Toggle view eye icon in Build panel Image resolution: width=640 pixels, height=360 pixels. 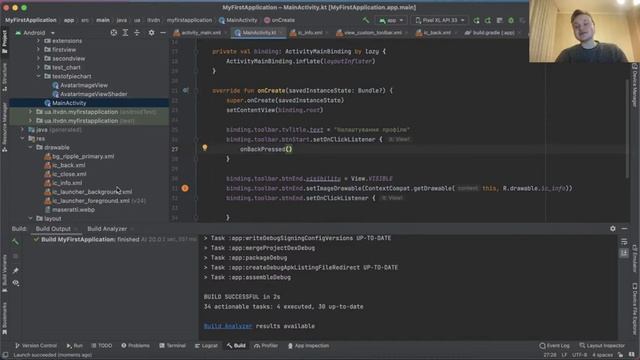coord(16,282)
